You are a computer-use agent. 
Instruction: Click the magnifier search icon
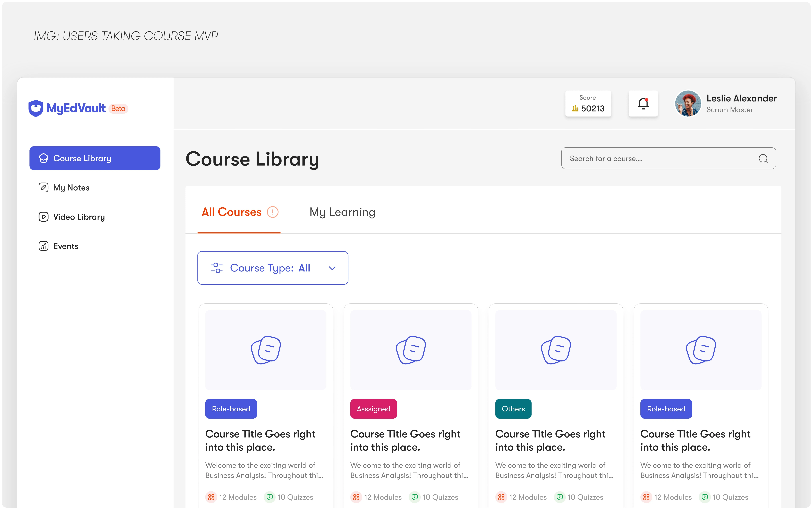pos(763,159)
